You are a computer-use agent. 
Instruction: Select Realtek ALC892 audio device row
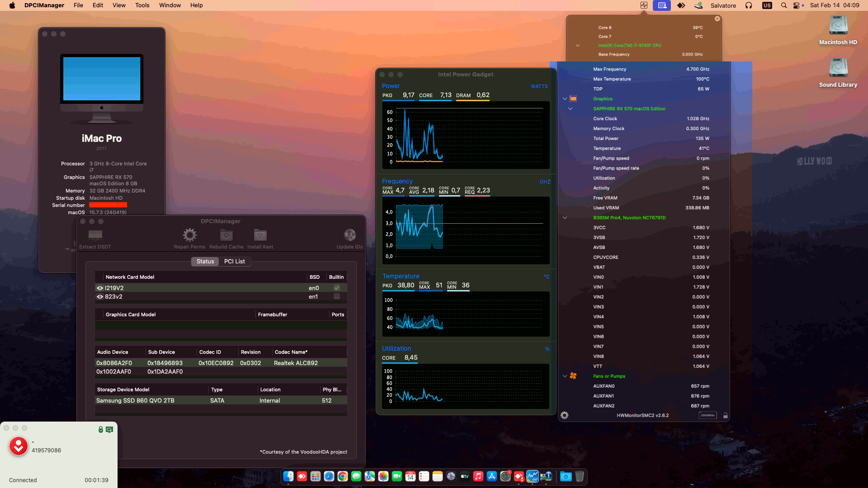[221, 363]
